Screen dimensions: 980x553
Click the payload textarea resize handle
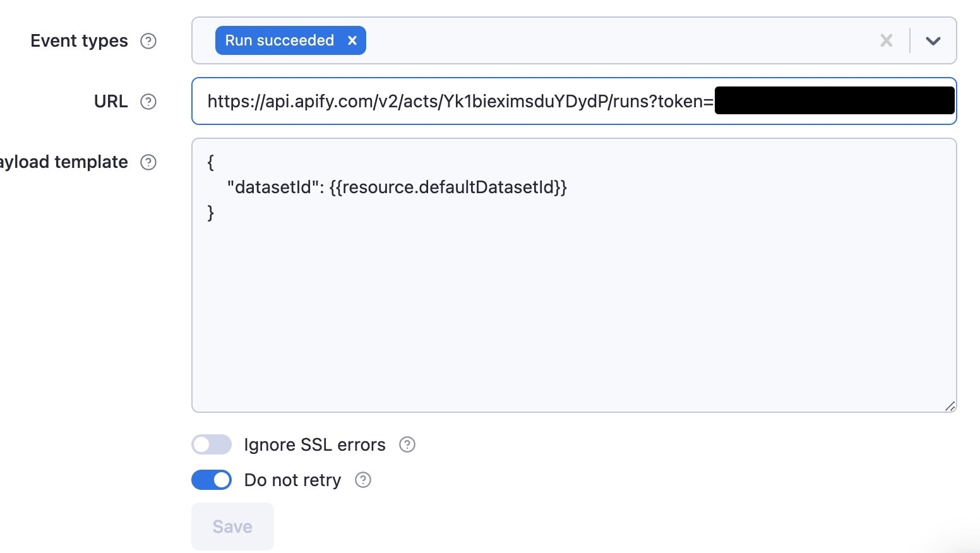point(950,406)
